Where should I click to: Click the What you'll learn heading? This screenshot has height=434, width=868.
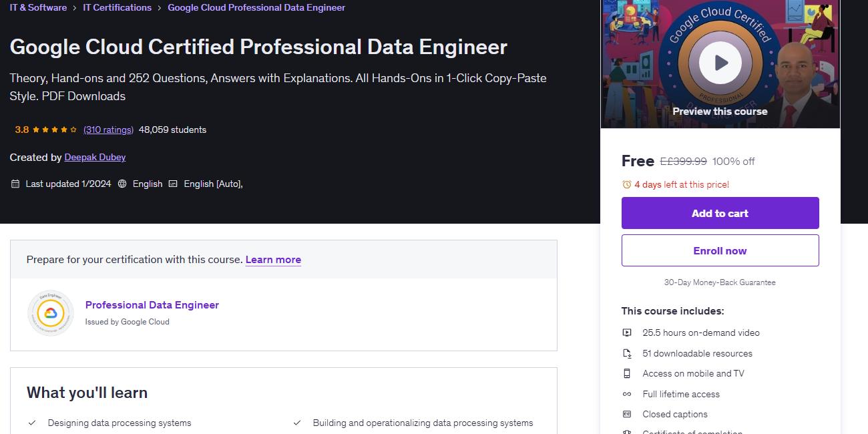(x=87, y=393)
